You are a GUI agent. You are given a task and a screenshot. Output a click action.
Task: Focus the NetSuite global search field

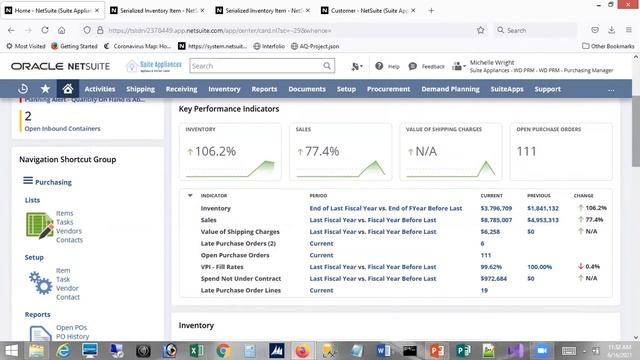pos(257,66)
